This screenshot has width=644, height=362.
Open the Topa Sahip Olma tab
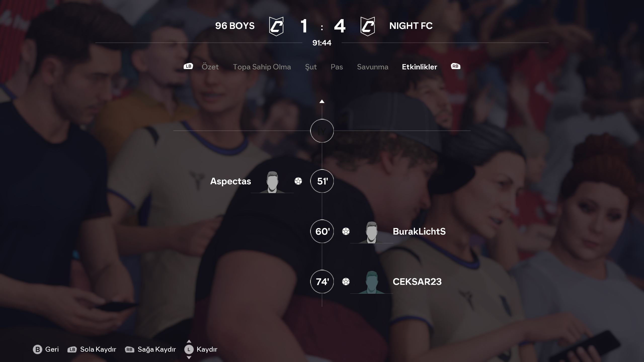pos(262,67)
